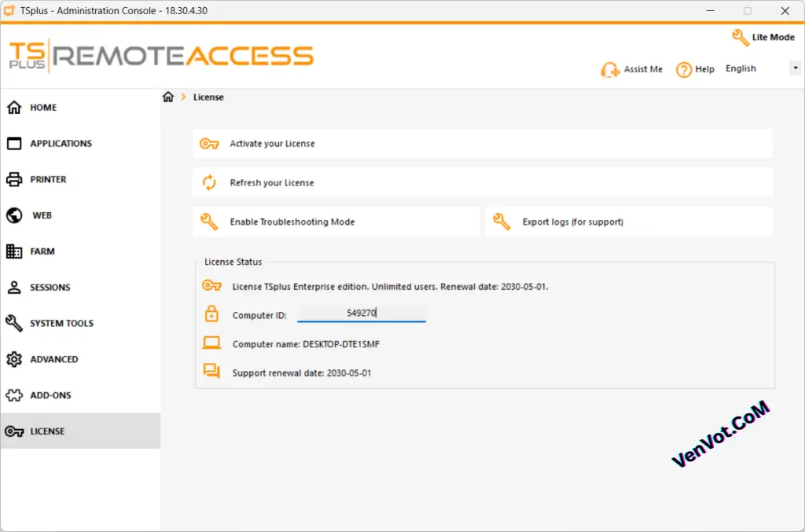
Task: Open the Home section
Action: click(x=81, y=107)
